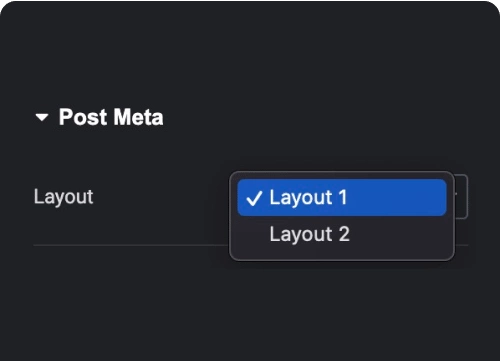Click the word Meta in the section title

click(x=138, y=117)
